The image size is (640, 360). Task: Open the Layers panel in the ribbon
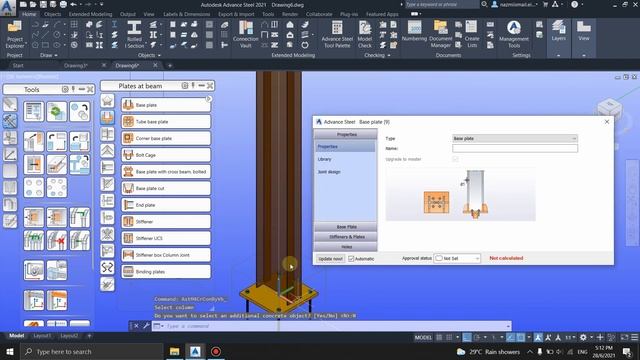(x=558, y=31)
